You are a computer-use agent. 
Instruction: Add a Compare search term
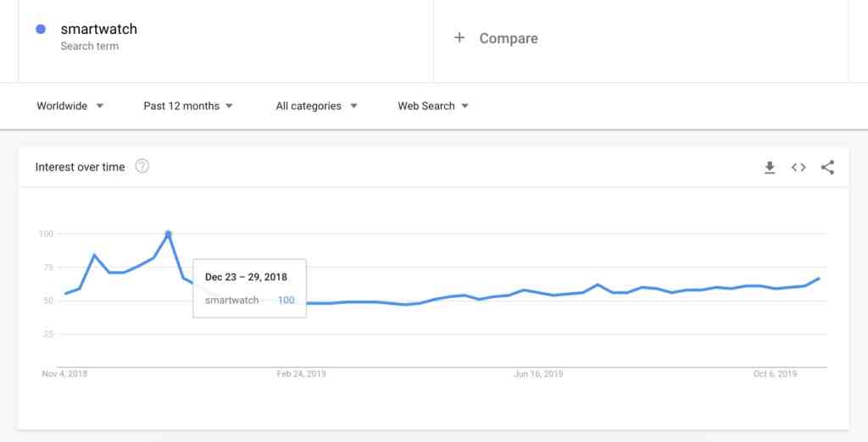pyautogui.click(x=509, y=38)
